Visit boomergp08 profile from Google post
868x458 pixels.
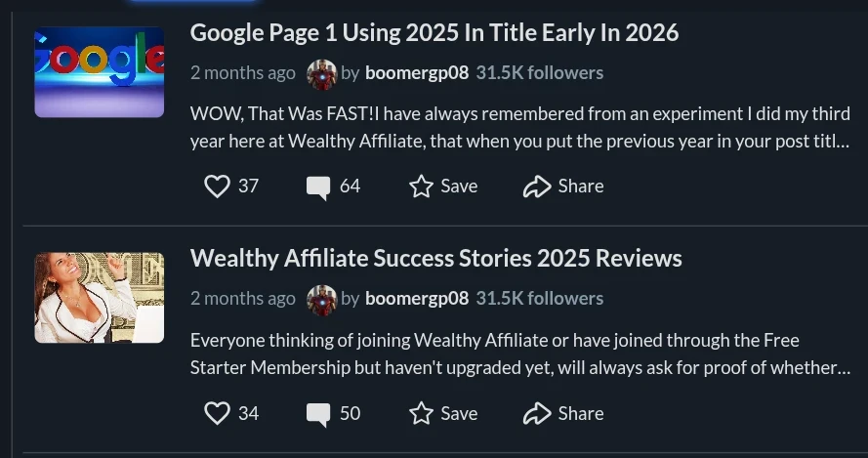(417, 73)
